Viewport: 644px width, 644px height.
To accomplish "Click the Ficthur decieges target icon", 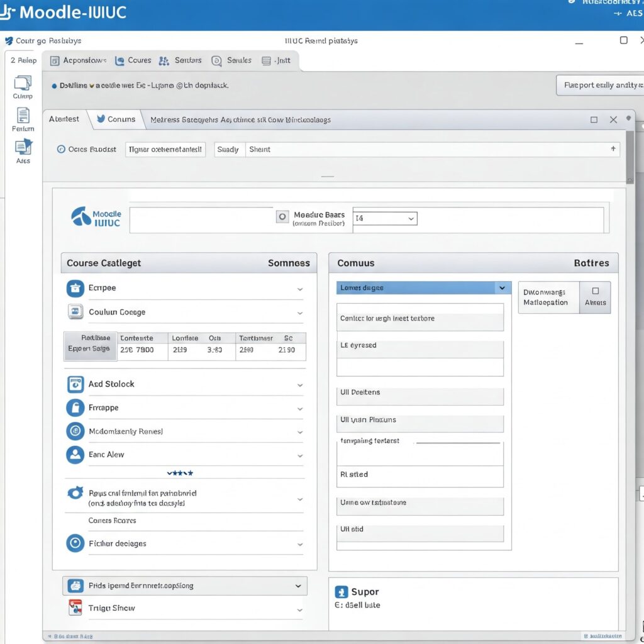I will coord(75,543).
